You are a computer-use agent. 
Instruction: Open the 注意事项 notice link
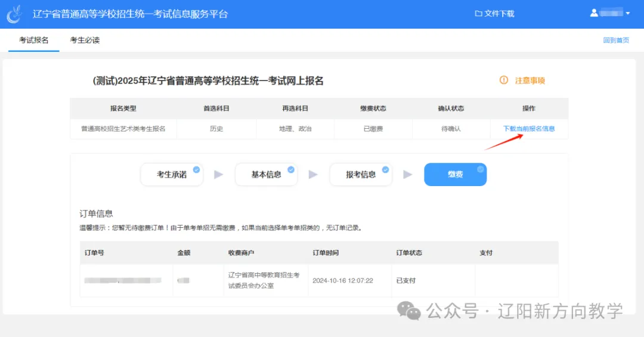coord(530,81)
